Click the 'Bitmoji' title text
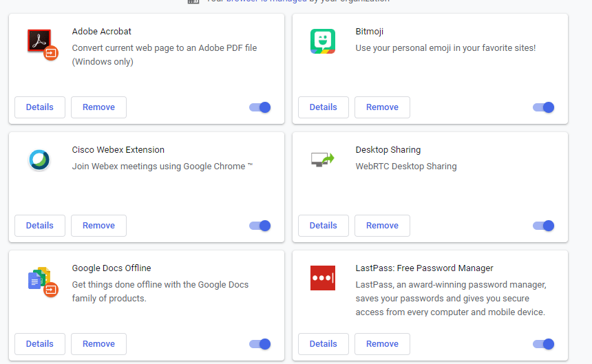This screenshot has width=592, height=364. pyautogui.click(x=369, y=31)
